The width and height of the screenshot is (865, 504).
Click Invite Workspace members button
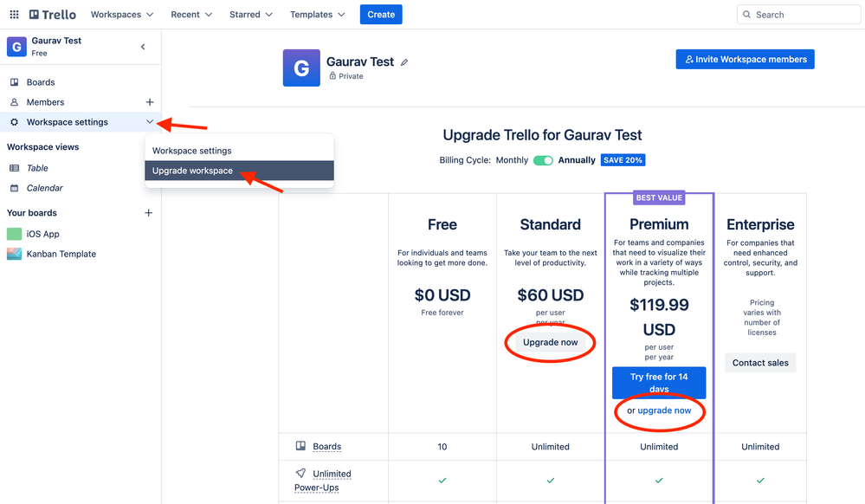click(x=745, y=59)
